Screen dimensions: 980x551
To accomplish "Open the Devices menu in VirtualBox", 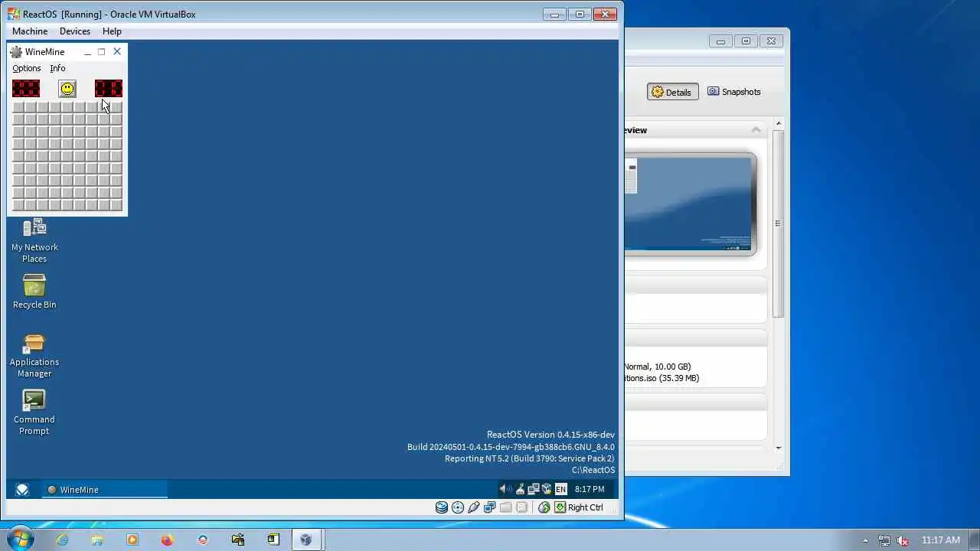I will 75,31.
